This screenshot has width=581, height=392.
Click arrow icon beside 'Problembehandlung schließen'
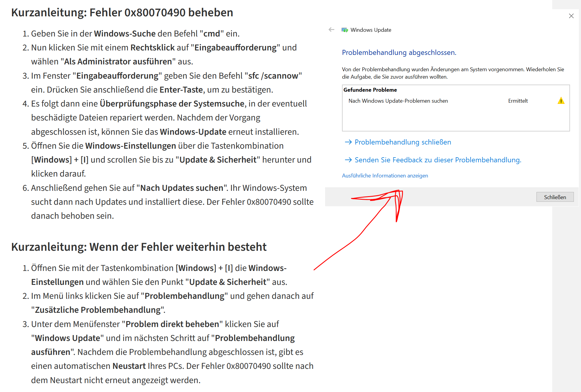[x=348, y=142]
